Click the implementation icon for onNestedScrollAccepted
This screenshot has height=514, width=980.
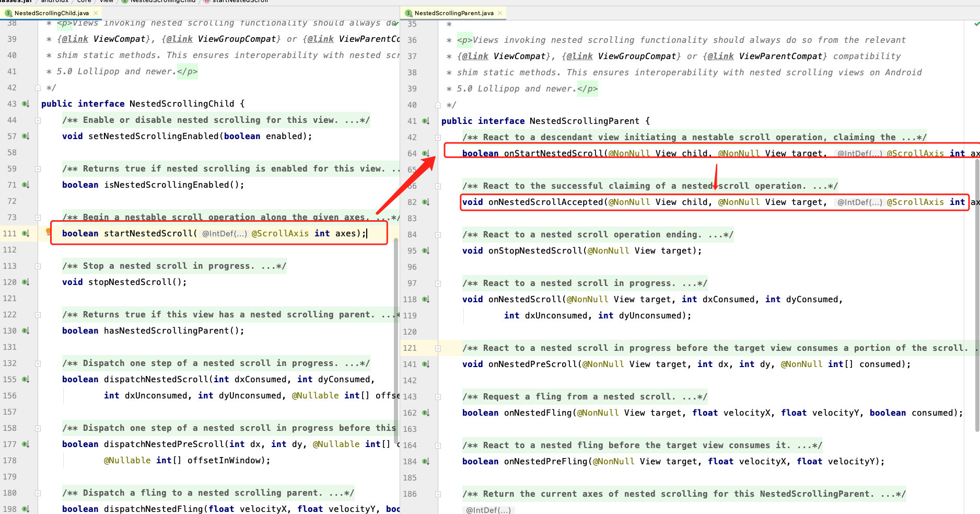click(x=425, y=202)
